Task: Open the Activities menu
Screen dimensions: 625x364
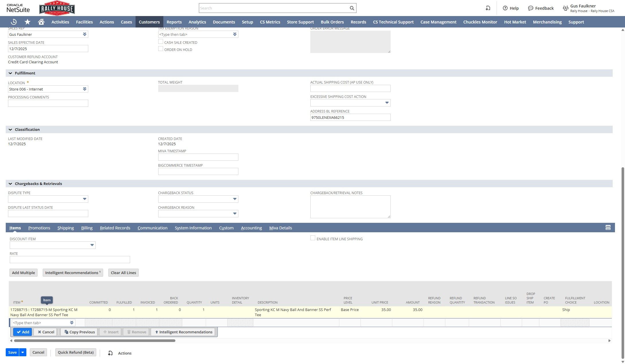Action: [60, 22]
